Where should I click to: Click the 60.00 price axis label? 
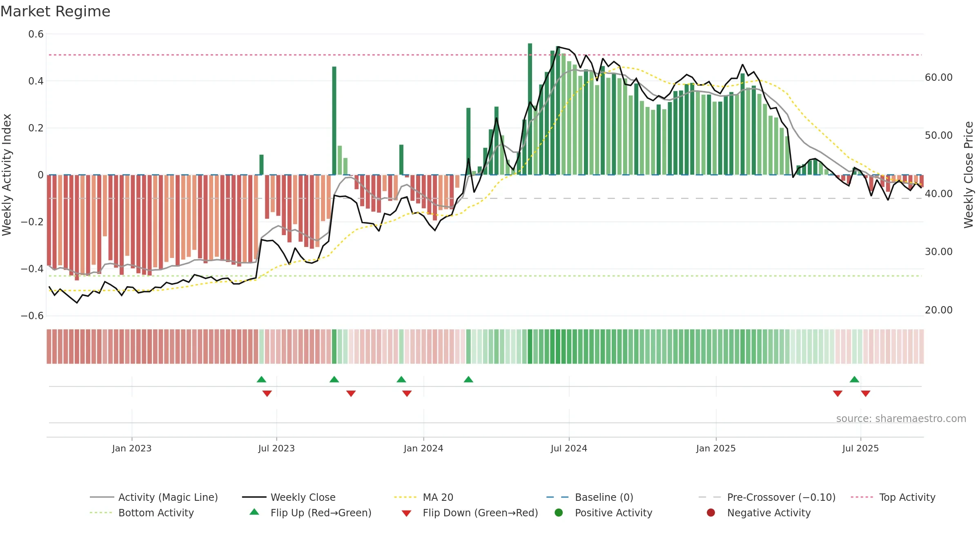coord(938,77)
